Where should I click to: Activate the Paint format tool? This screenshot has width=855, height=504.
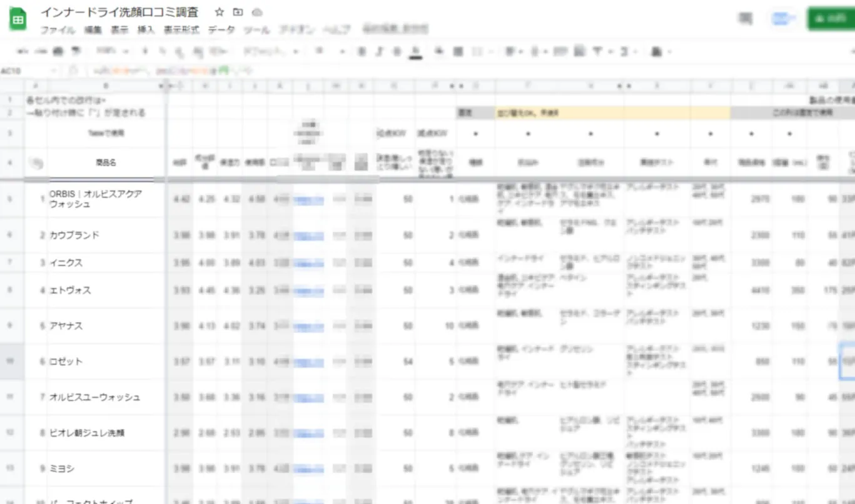click(74, 51)
